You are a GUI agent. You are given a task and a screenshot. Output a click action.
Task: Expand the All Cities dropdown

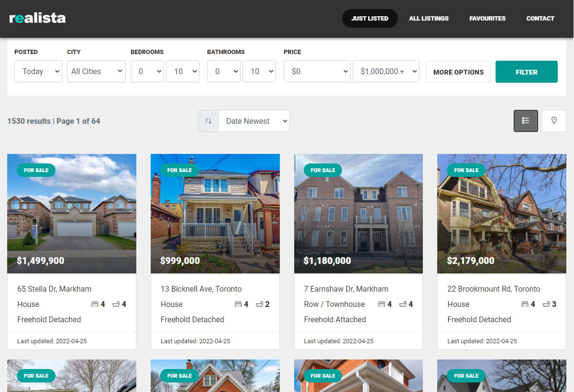96,71
